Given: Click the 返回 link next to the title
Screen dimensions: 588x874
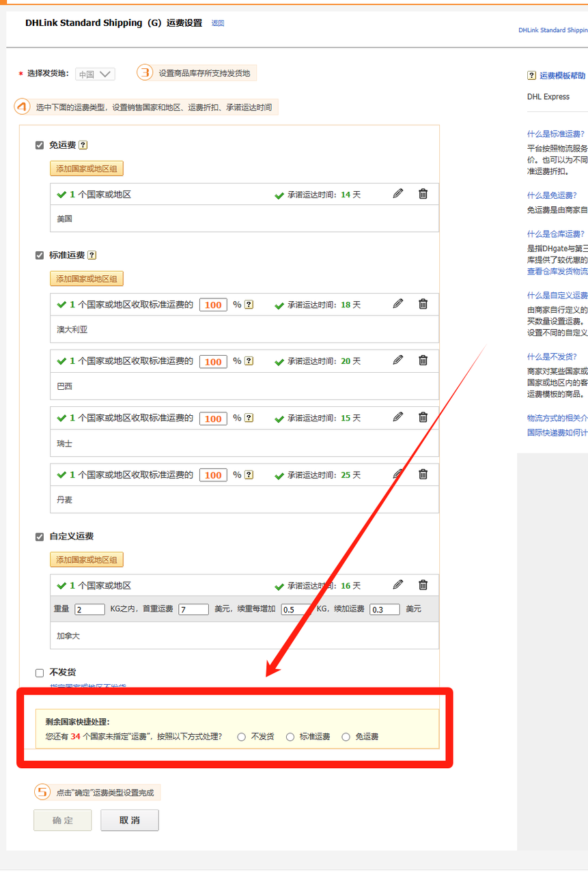Looking at the screenshot, I should pos(218,23).
